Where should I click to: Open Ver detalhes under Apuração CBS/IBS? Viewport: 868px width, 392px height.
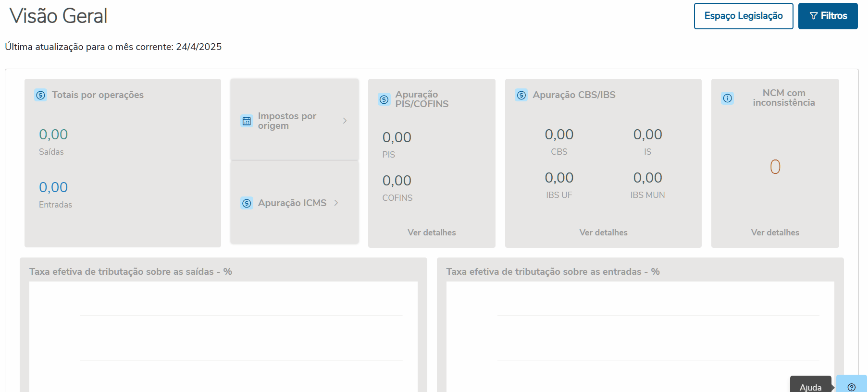603,233
